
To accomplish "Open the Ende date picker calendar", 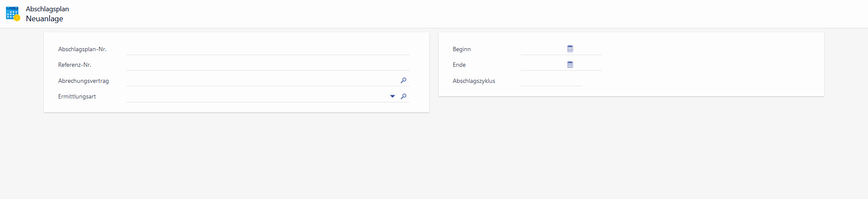I will 570,65.
